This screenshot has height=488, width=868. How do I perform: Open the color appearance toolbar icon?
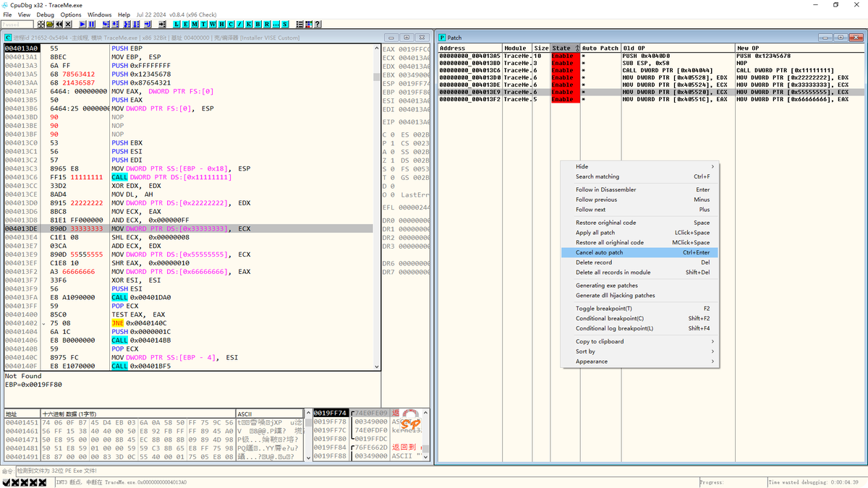[x=308, y=24]
